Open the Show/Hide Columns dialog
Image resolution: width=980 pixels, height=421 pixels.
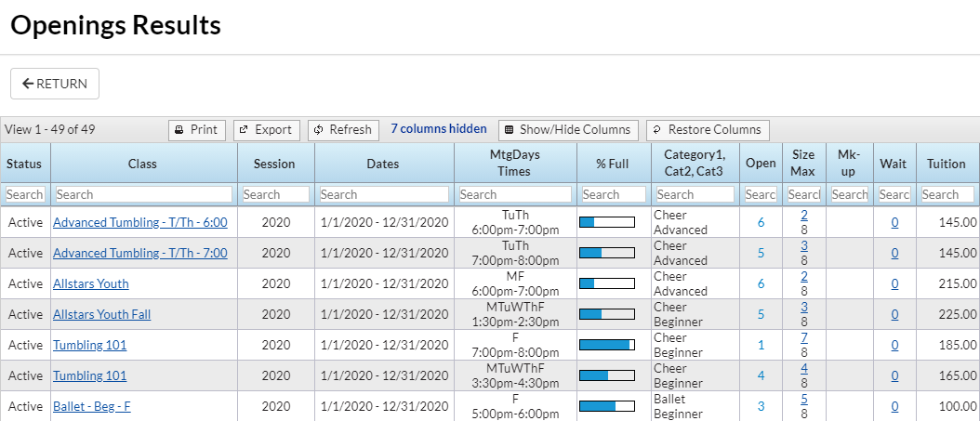pyautogui.click(x=568, y=130)
